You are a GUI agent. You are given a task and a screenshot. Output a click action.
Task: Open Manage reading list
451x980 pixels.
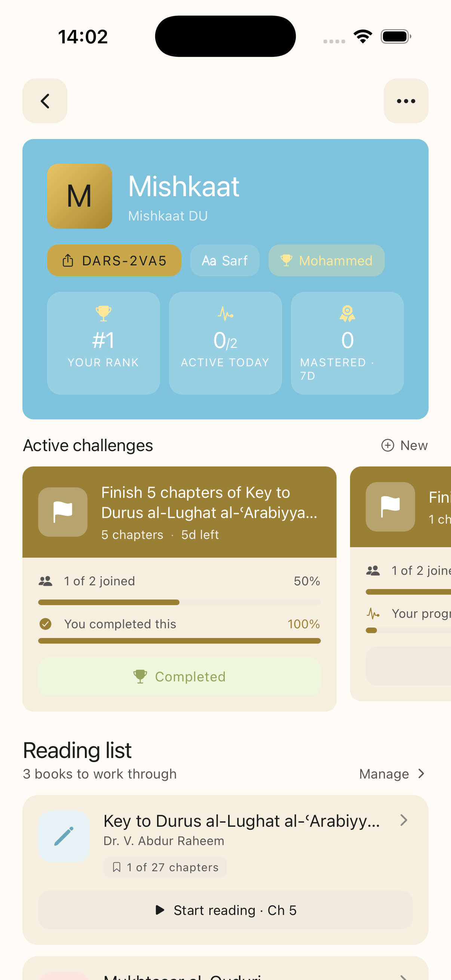(x=392, y=774)
